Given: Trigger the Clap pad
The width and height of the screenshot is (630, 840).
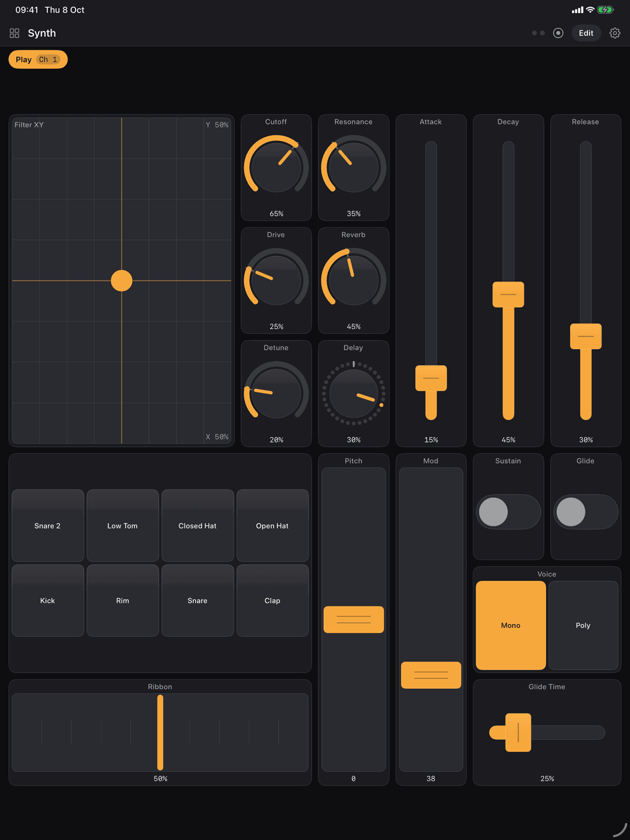Looking at the screenshot, I should pos(272,601).
